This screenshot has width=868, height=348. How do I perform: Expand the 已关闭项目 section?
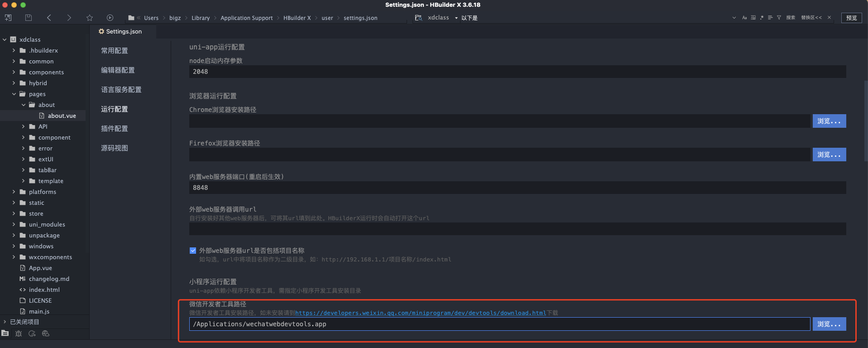point(5,322)
